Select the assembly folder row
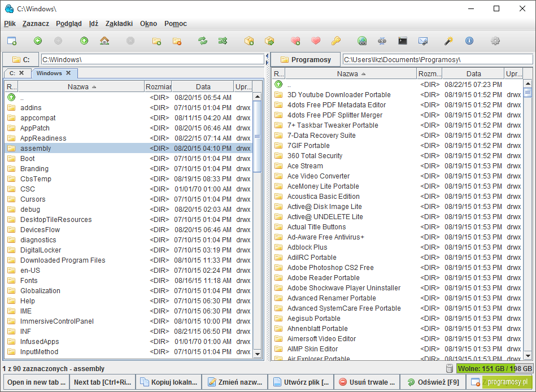Viewport: 536px width, 392px height. coord(129,149)
